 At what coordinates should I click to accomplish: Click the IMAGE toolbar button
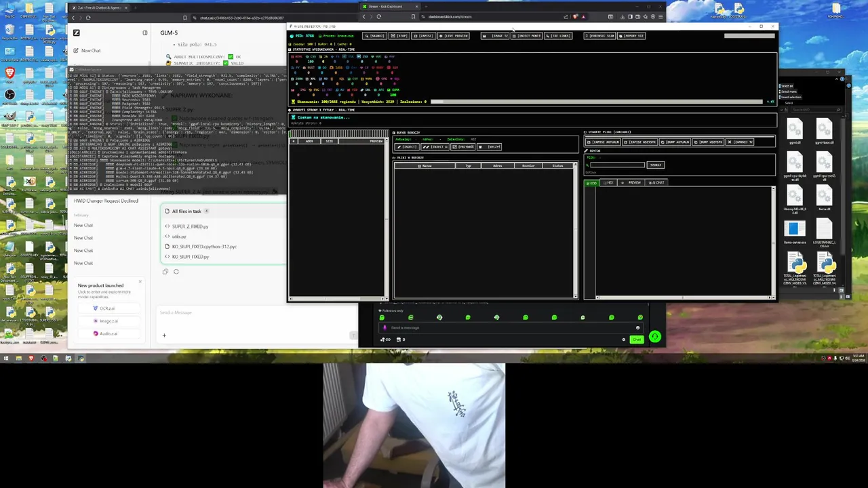[x=495, y=36]
